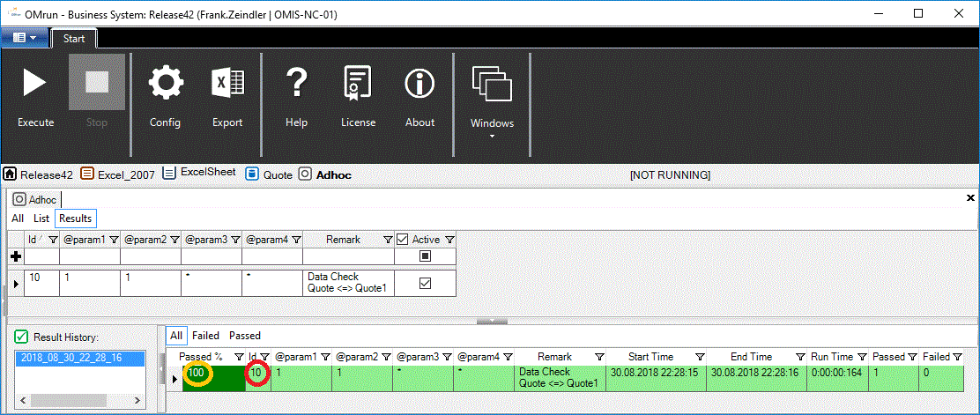This screenshot has height=415, width=980.
Task: Click new row Id input cell
Action: pos(42,256)
